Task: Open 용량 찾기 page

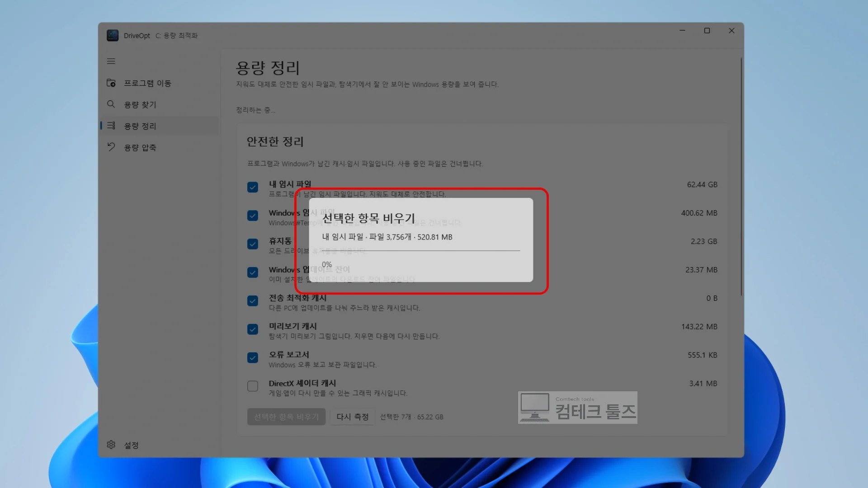Action: pos(160,104)
